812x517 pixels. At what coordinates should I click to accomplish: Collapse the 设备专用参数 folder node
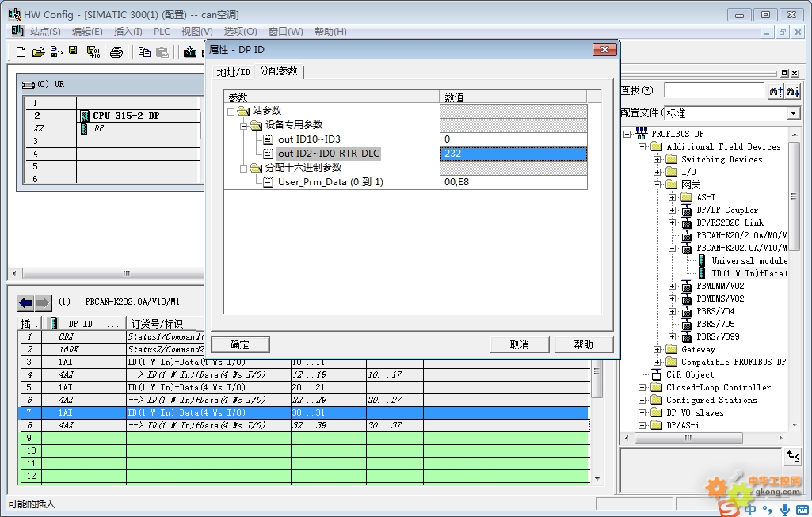point(243,125)
